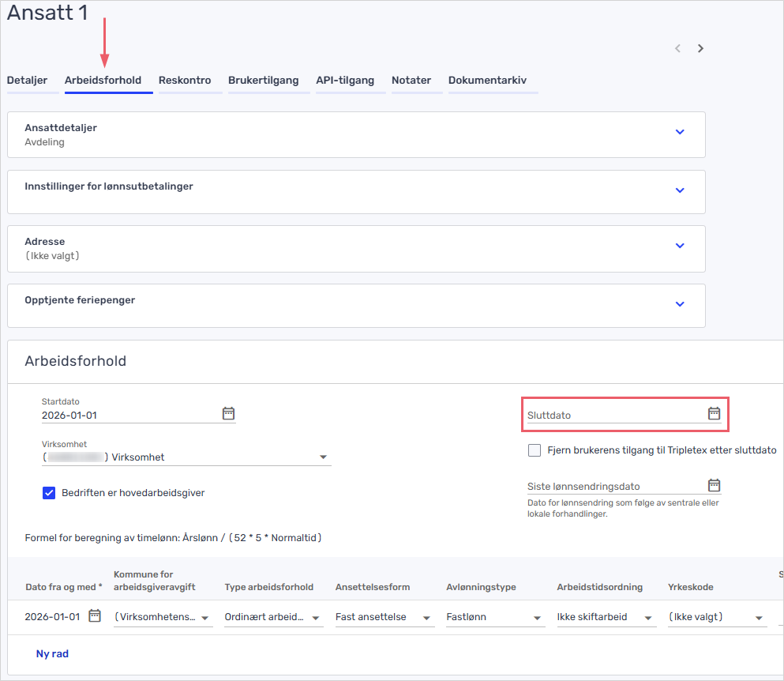Screen dimensions: 784x681
Task: Untick Bedriften er hovedarbeidsgiver checkbox
Action: click(49, 493)
